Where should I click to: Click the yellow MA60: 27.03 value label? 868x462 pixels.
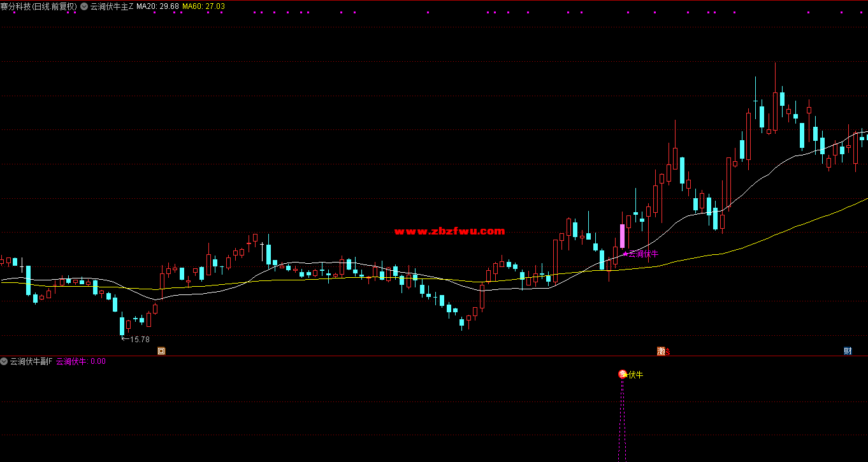click(x=203, y=6)
